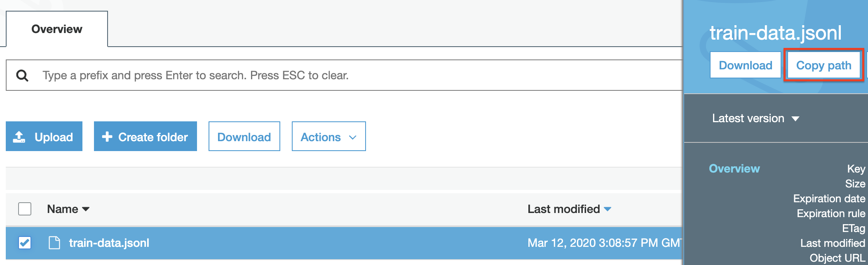868x265 pixels.
Task: Download train-data.jsonl from the side panel
Action: tap(745, 65)
